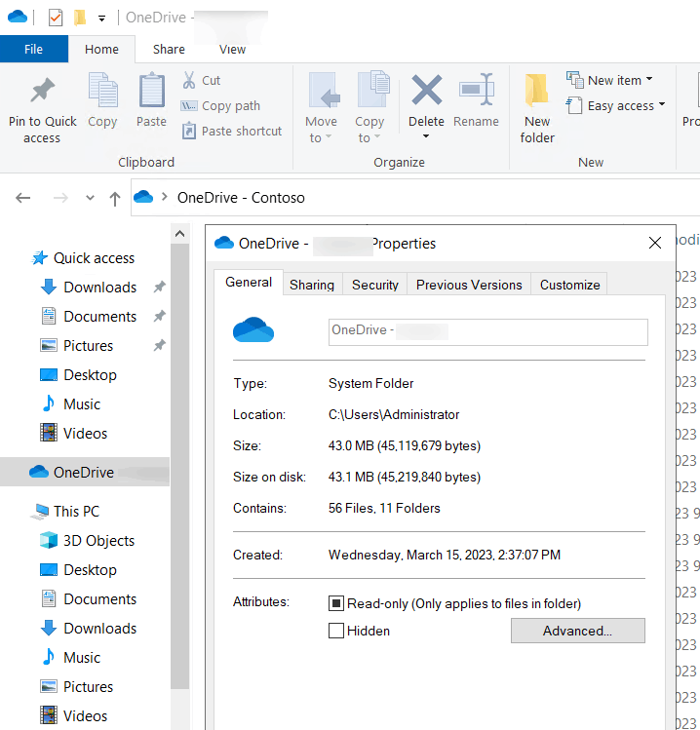The image size is (700, 730).
Task: Go up one folder level arrow
Action: pyautogui.click(x=115, y=198)
